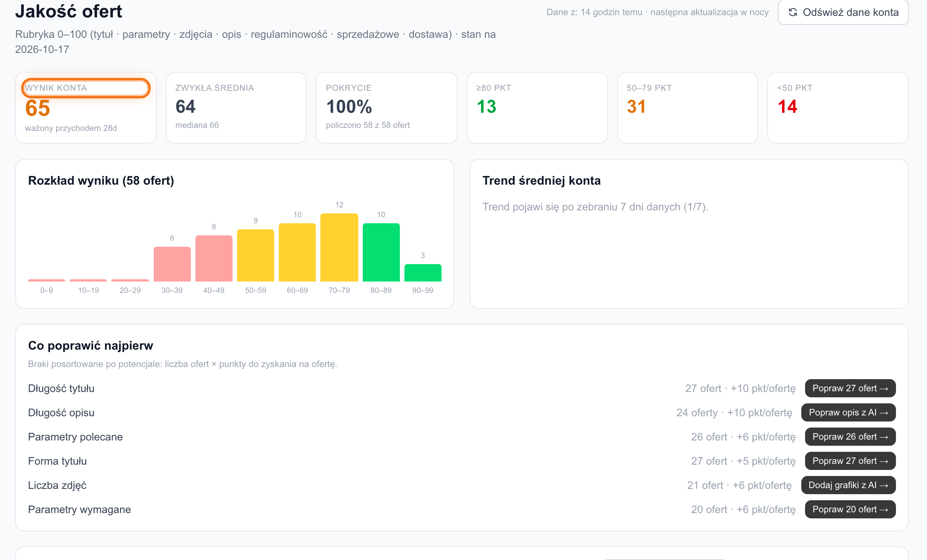The image size is (927, 560).
Task: Click the 30–39 pink histogram bar
Action: (x=172, y=264)
